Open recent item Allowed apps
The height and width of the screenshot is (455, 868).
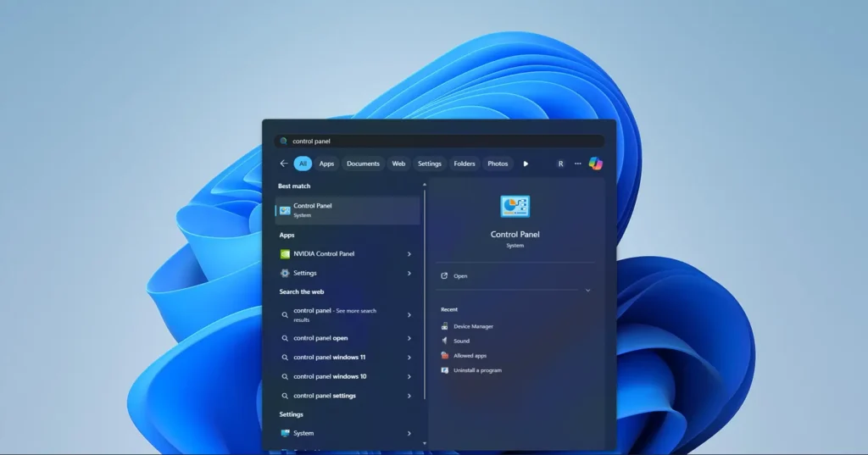coord(470,356)
